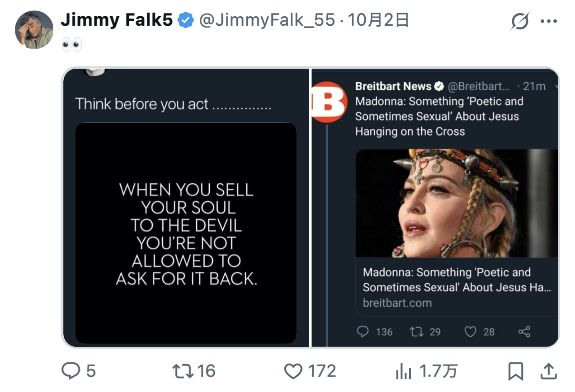Bookmark this tweet
This screenshot has width=575, height=392.
[x=516, y=371]
